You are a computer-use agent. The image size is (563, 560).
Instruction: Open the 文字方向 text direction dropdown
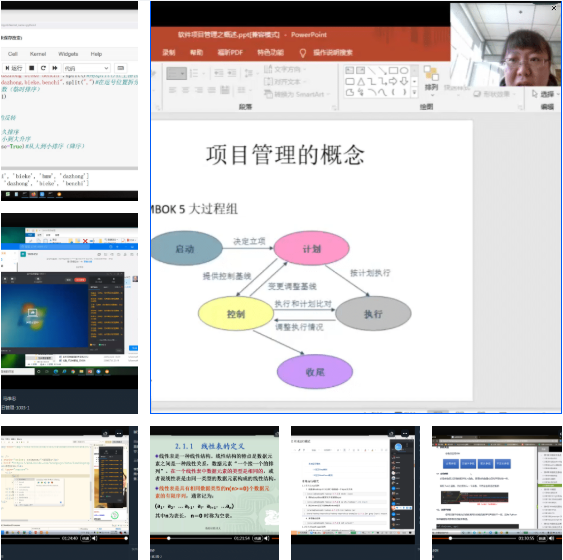coord(285,69)
